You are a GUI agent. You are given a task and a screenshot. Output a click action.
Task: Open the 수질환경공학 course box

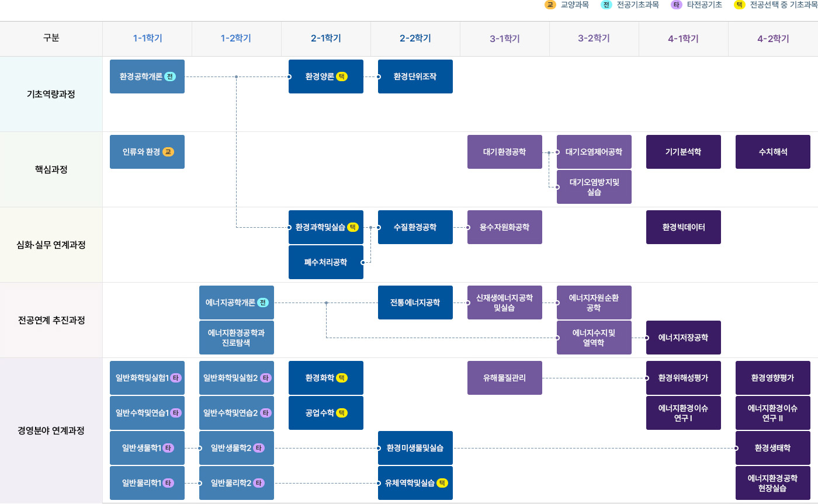click(415, 227)
